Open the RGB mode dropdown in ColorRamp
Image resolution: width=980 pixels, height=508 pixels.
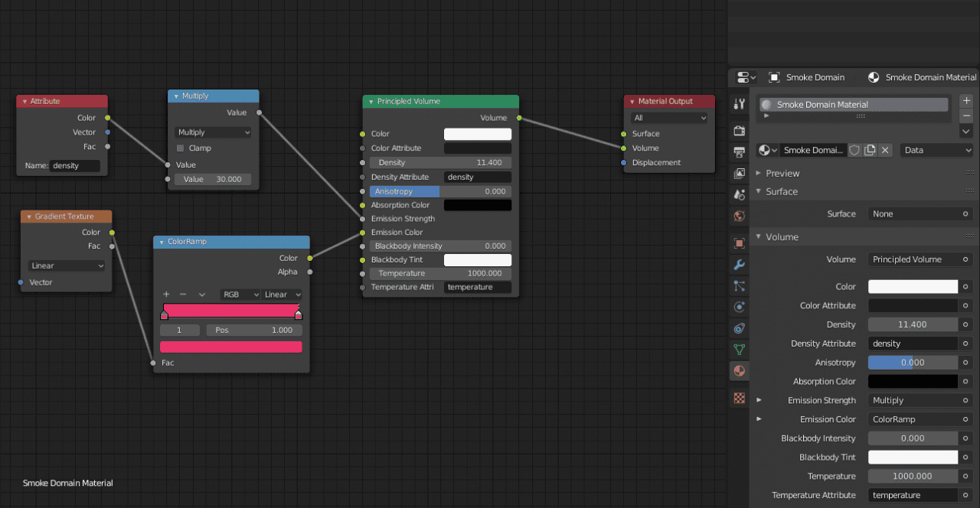[240, 295]
